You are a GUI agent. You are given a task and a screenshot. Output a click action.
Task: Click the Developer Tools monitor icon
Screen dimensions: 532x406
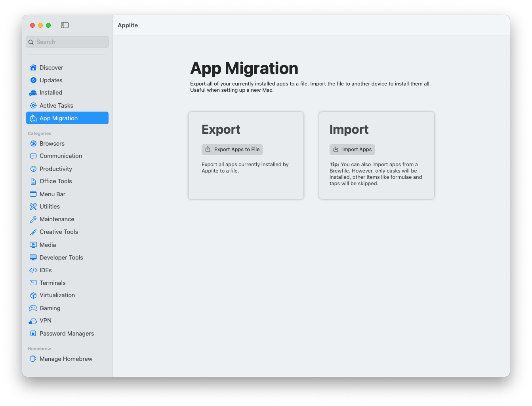pos(33,258)
